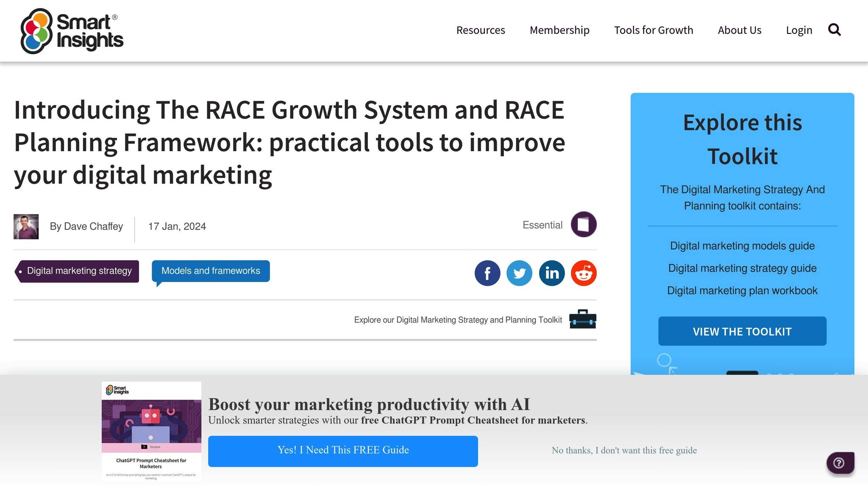868x488 pixels.
Task: Click Digital marketing strategy guide text
Action: 742,269
